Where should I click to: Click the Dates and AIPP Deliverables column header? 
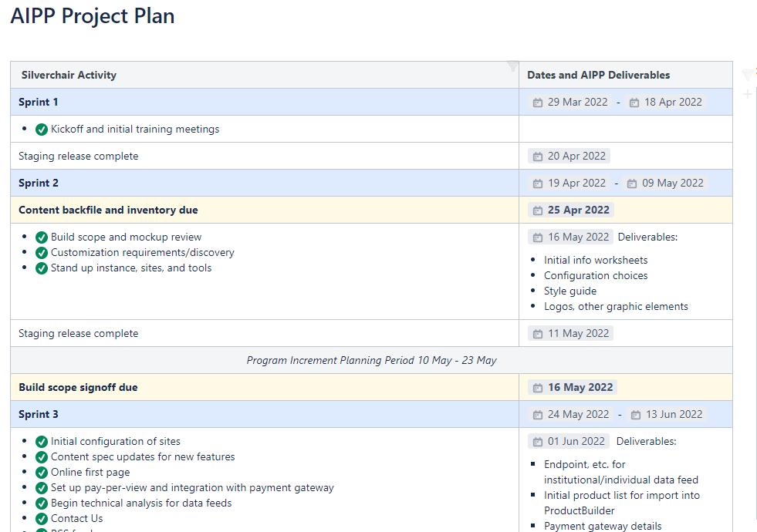pos(598,75)
